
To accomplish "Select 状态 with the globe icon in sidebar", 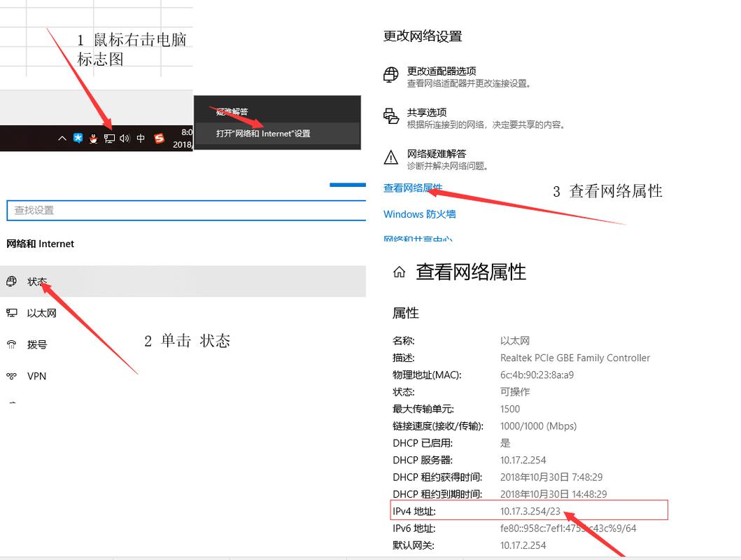I will click(11, 281).
